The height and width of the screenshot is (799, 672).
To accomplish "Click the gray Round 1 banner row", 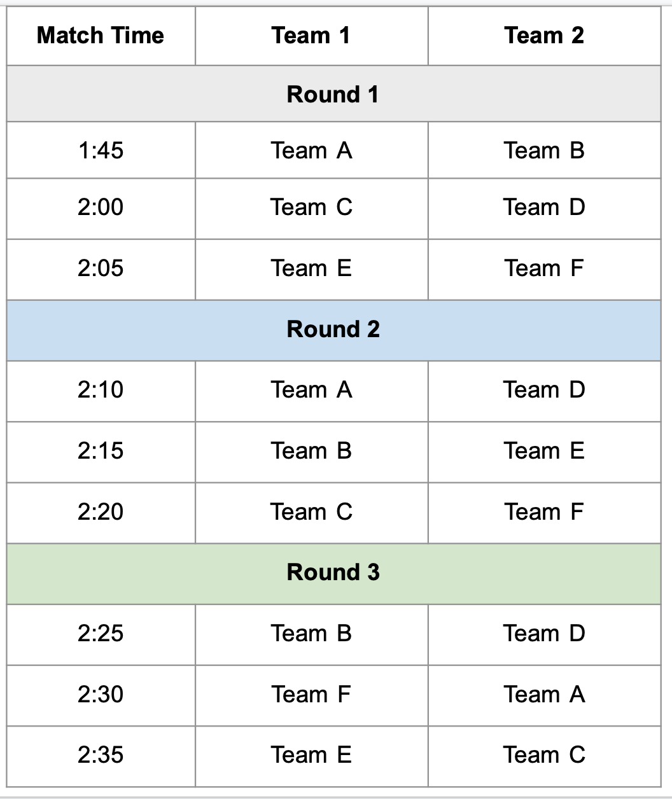I will click(333, 94).
